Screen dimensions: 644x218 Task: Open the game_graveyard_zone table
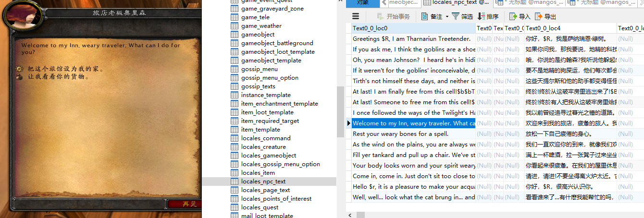[x=272, y=9]
